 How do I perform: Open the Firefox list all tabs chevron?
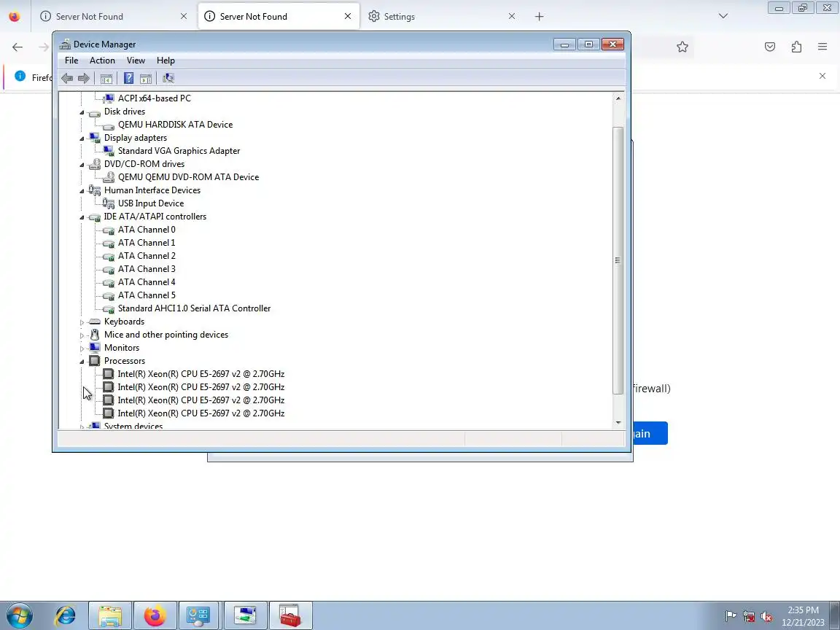723,16
